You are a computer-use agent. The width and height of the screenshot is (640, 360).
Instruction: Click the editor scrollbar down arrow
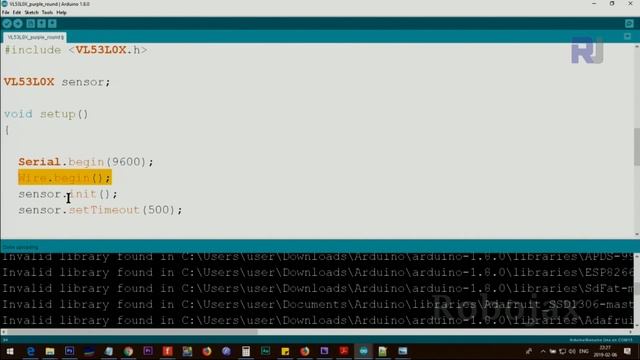637,234
